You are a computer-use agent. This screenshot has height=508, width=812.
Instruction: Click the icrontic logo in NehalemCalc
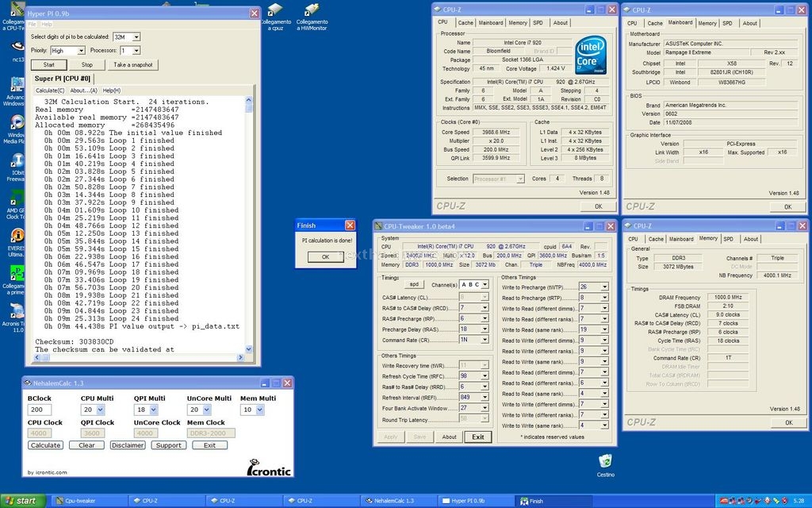click(269, 468)
